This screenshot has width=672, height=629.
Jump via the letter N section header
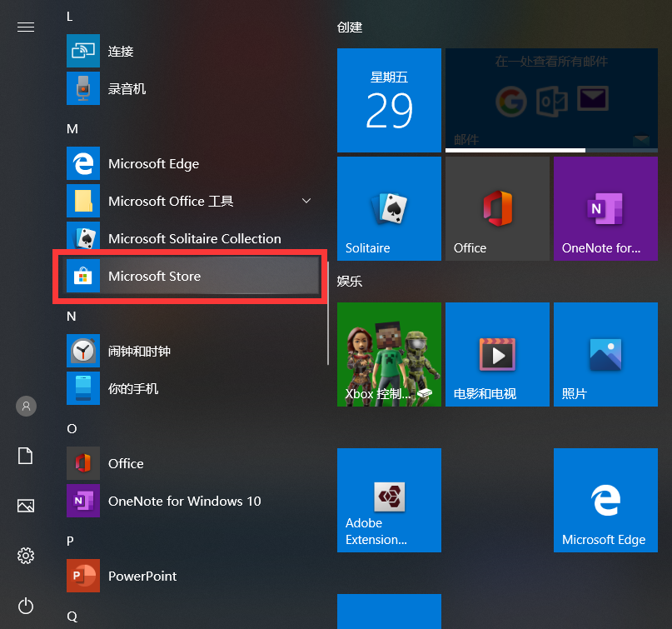coord(72,316)
